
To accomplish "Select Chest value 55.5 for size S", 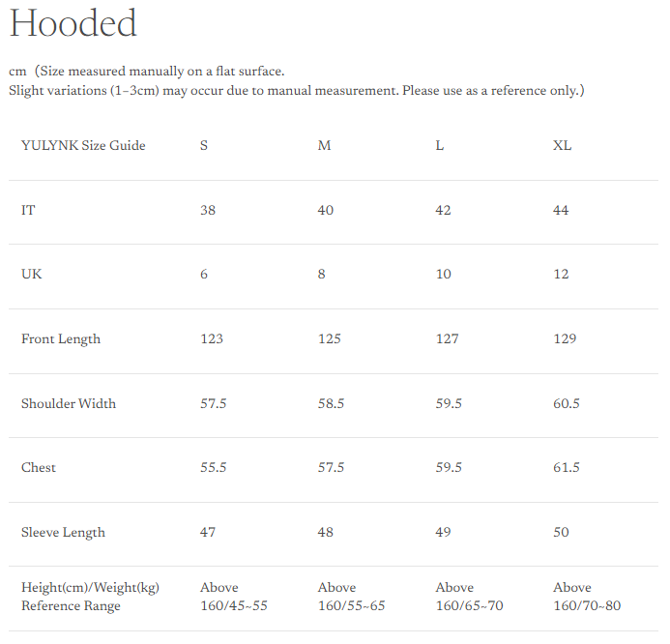I will (214, 468).
